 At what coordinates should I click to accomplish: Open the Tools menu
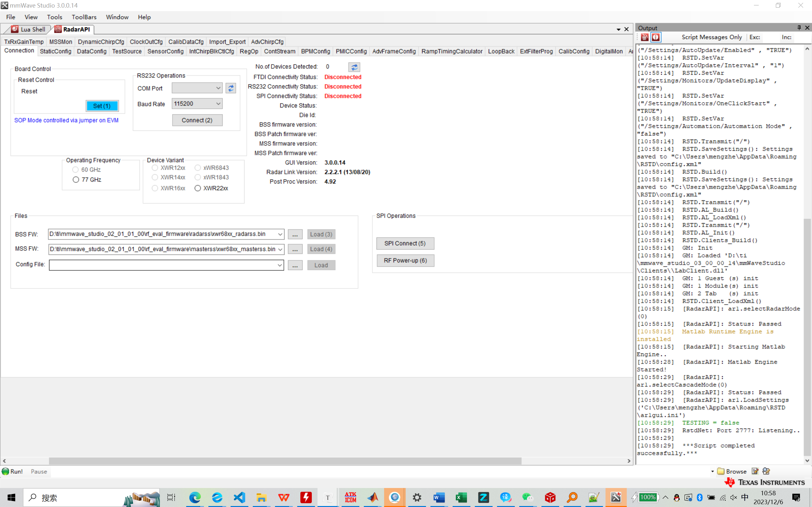[x=54, y=17]
